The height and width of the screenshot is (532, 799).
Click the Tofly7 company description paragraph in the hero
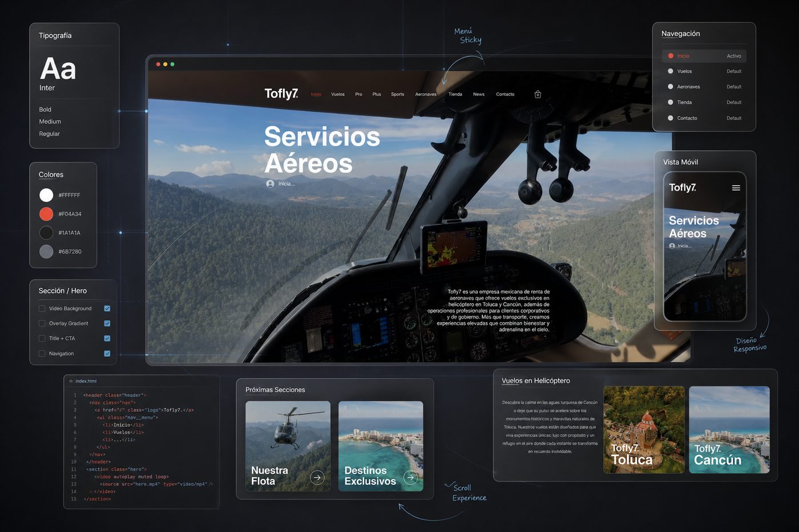coord(489,310)
